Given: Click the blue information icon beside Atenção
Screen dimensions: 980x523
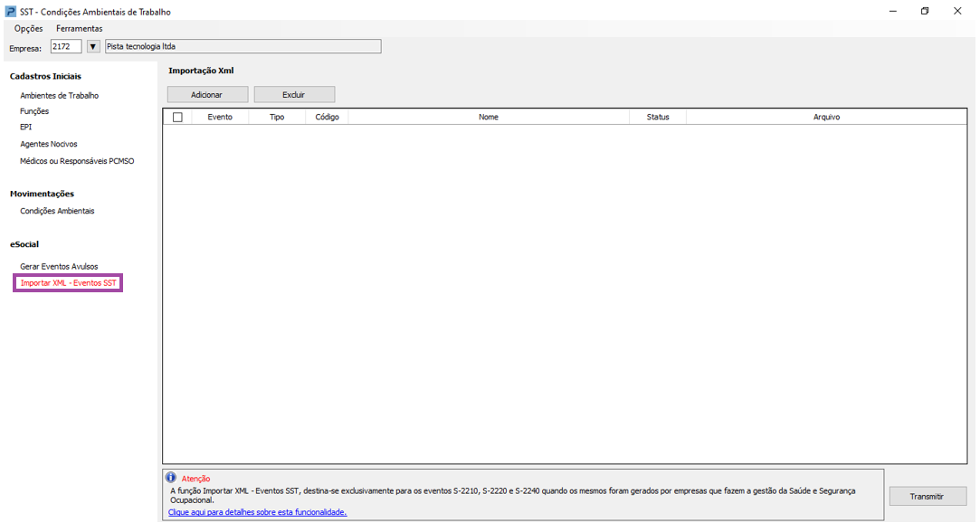Looking at the screenshot, I should click(171, 478).
